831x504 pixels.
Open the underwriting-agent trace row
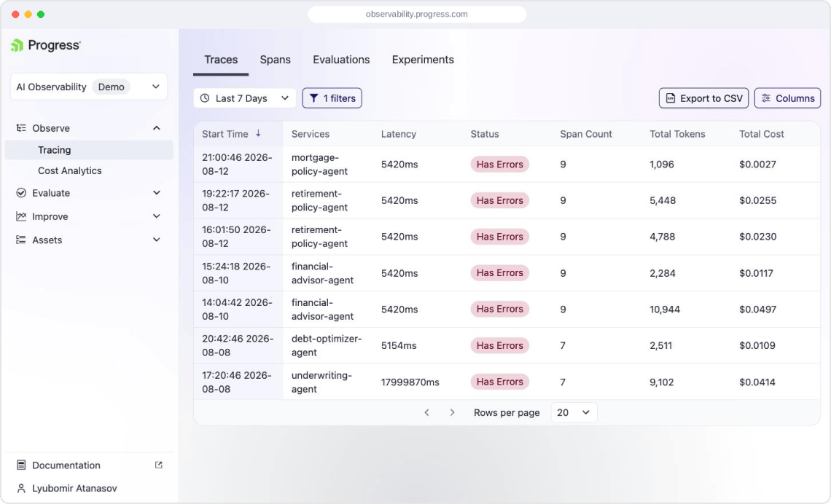tap(507, 382)
